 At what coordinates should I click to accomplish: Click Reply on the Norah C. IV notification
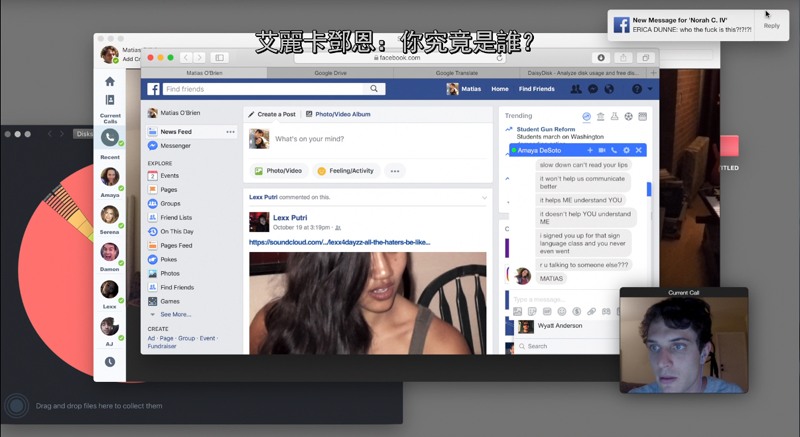(x=771, y=26)
